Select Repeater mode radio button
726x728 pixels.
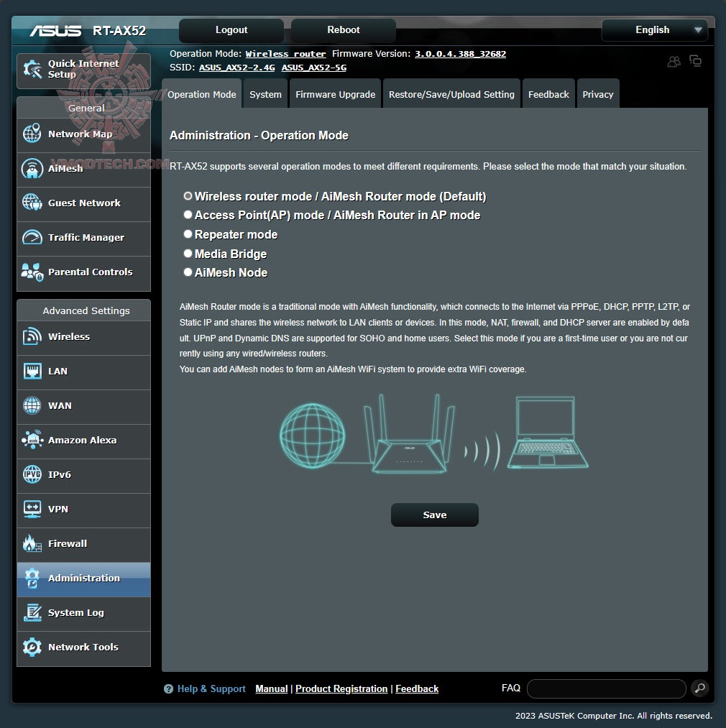188,234
